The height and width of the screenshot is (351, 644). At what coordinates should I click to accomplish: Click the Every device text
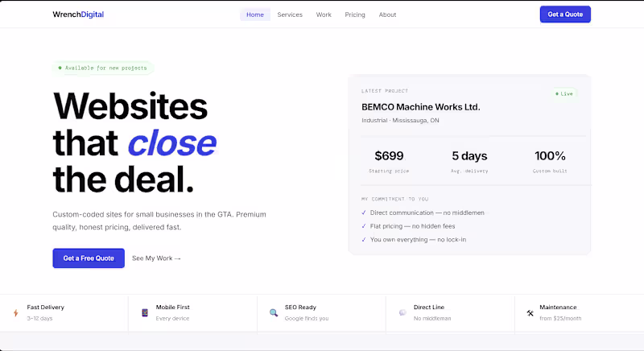click(172, 318)
